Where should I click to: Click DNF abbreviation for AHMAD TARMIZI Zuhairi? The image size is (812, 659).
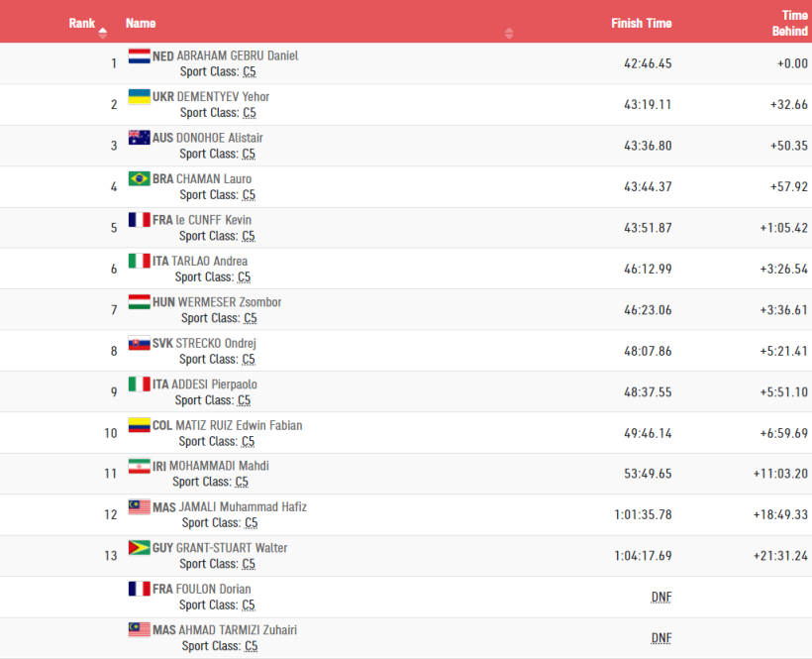coord(661,638)
